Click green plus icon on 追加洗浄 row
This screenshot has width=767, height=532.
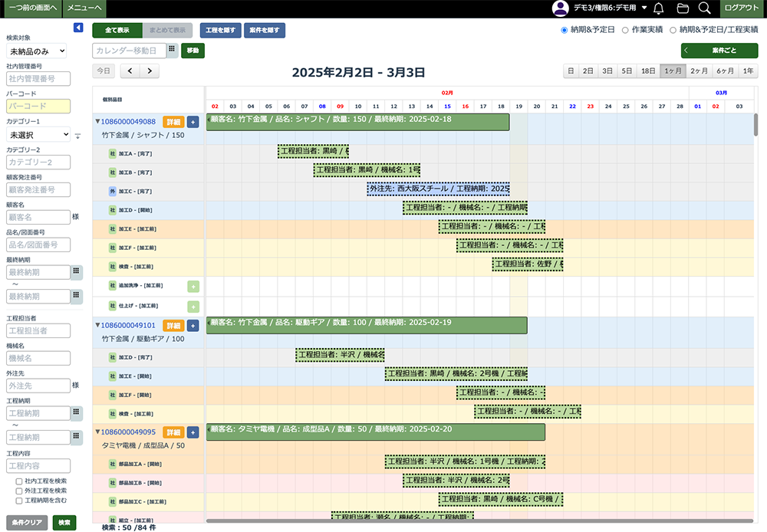point(193,286)
